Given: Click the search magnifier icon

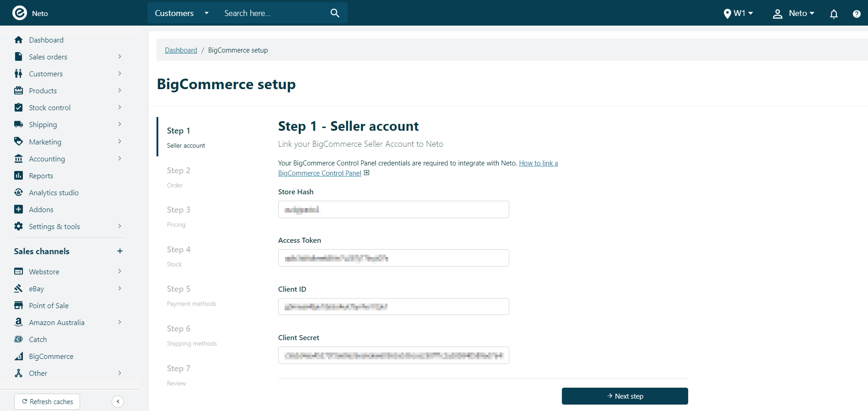Looking at the screenshot, I should 335,13.
